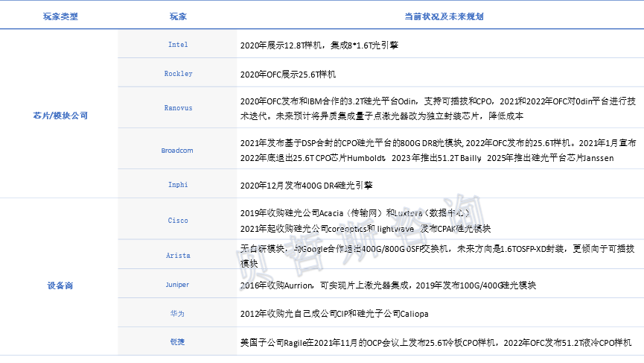Select the 设备商 category cell
This screenshot has height=363, width=644.
point(60,285)
